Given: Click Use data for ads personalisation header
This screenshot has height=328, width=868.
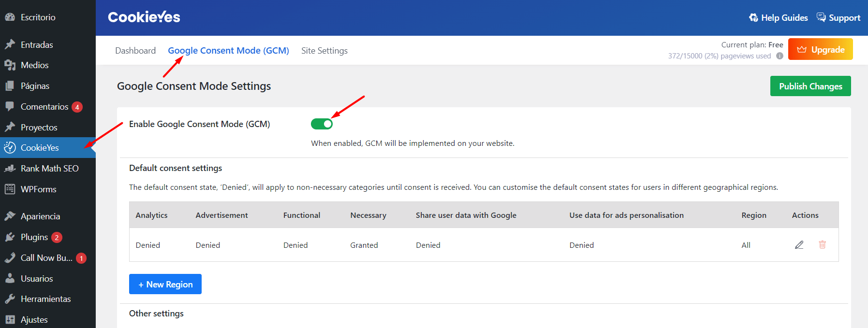Looking at the screenshot, I should pyautogui.click(x=626, y=215).
